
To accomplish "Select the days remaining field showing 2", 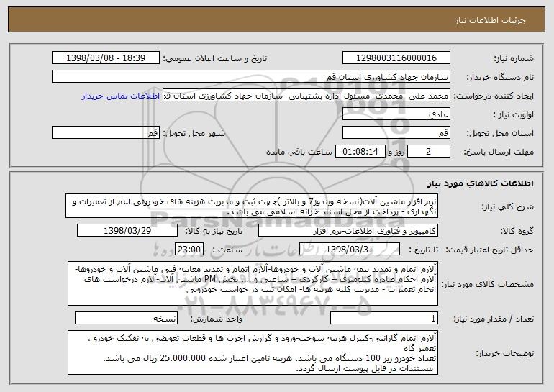I will (429, 152).
